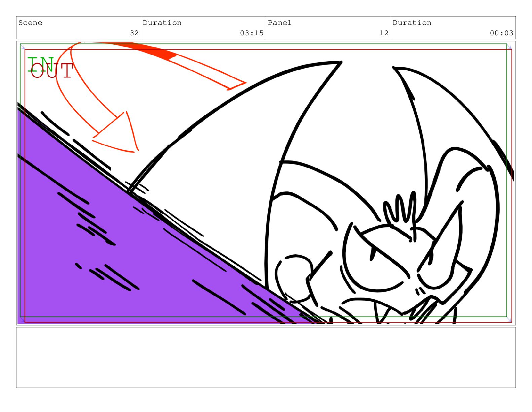Click the storyboard panel drawing thumbnail
Screen dimensions: 532x412
pyautogui.click(x=266, y=183)
